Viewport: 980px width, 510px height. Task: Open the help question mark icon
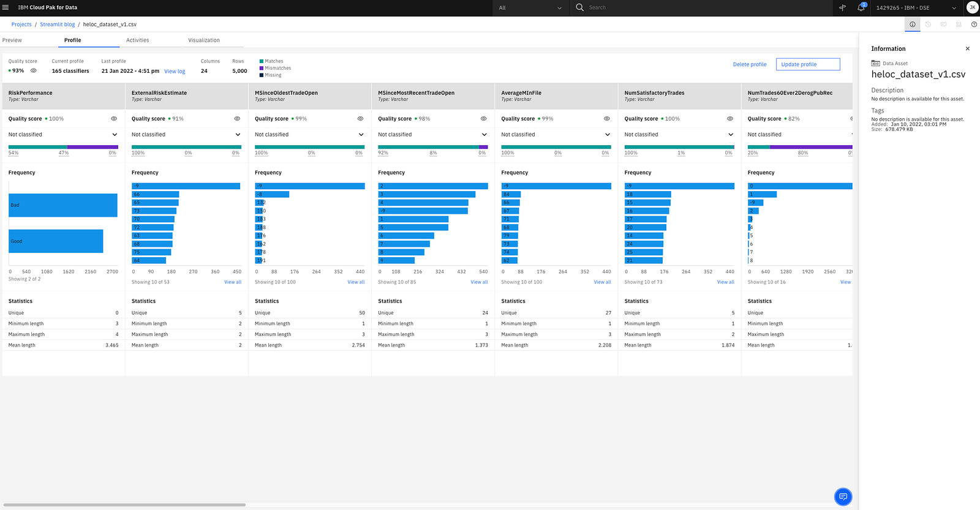pyautogui.click(x=974, y=24)
